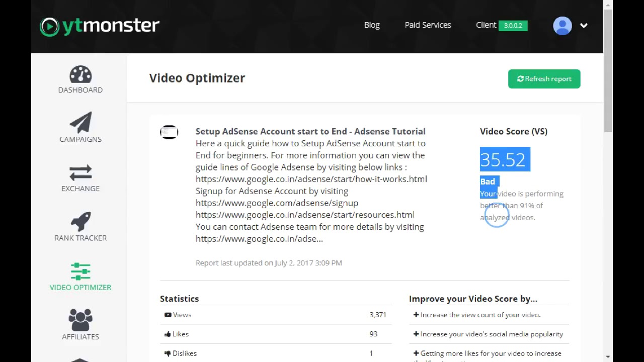Click the 93 likes value
The image size is (644, 362).
tap(373, 334)
